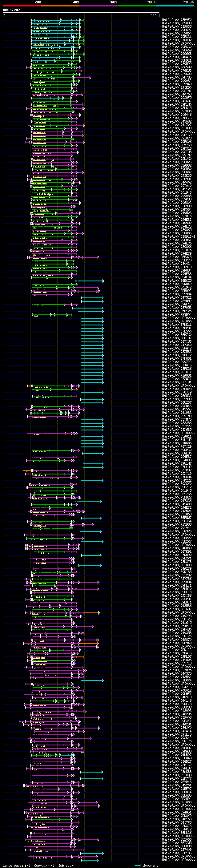The width and height of the screenshot is (197, 868).
Task: Open hit UniRef100_Q8H9E0
Action: (177, 20)
